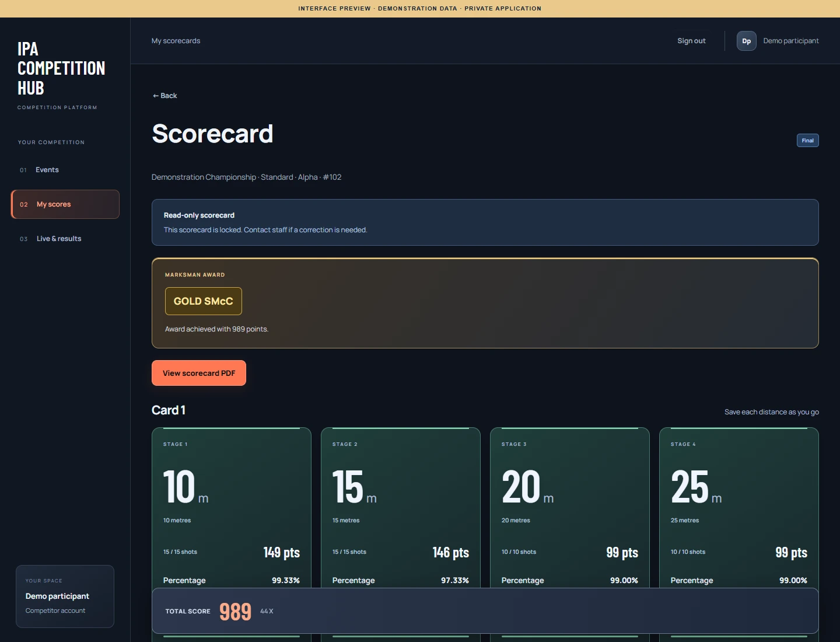Click the GOLD SMcC award badge
The image size is (840, 642).
click(204, 301)
